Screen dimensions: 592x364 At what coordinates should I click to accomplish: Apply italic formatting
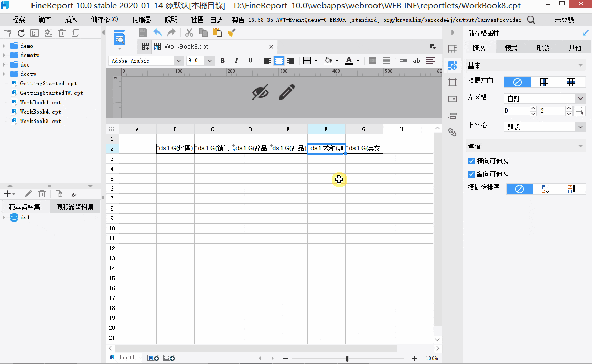click(x=236, y=61)
